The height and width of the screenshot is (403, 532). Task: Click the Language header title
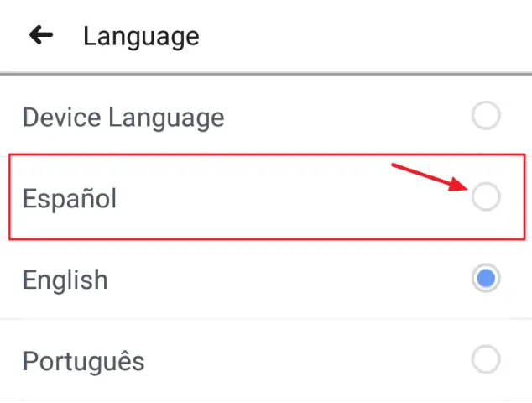point(141,36)
